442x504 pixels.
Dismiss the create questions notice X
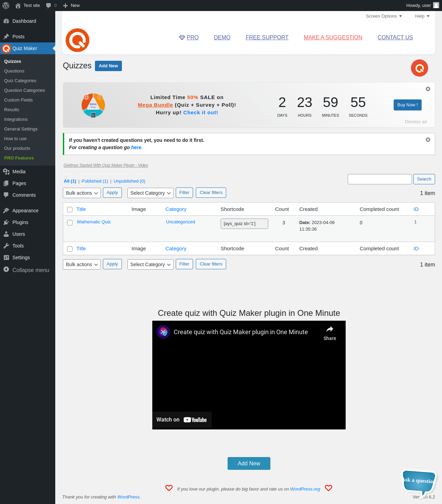point(428,140)
